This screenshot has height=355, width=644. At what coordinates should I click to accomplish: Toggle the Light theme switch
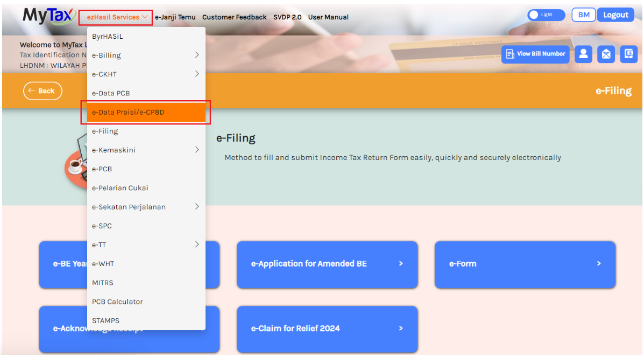(x=546, y=15)
